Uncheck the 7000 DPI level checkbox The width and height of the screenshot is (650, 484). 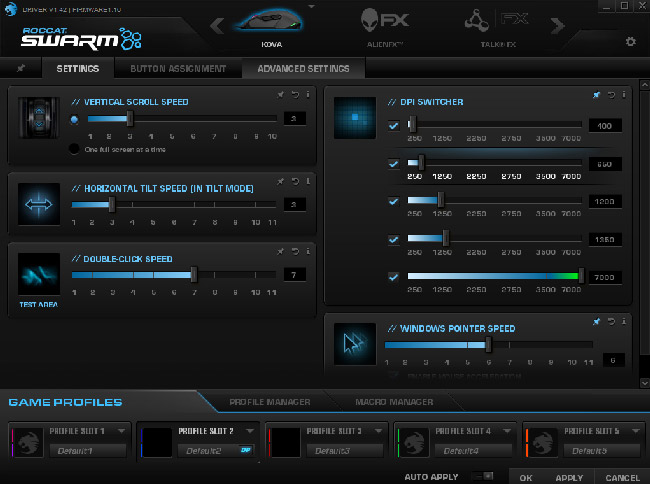[x=393, y=277]
